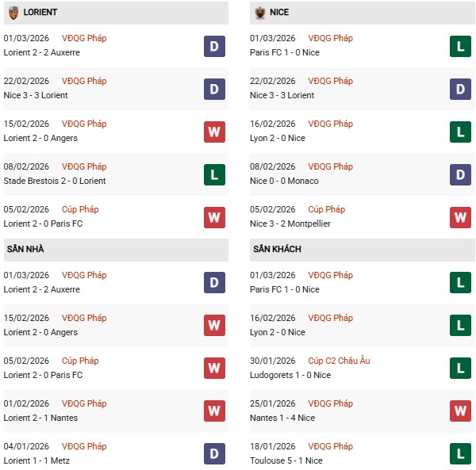Select the SÂN NHÀ section header
The image size is (476, 470).
click(x=26, y=249)
